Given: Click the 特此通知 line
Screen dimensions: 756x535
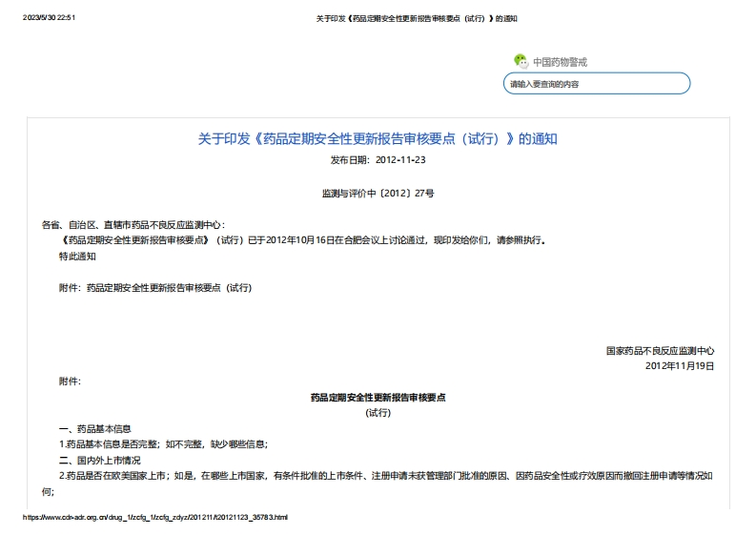Looking at the screenshot, I should click(x=77, y=256).
